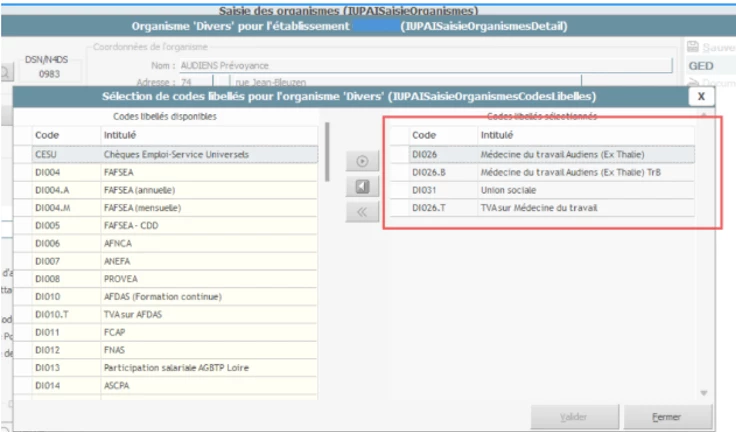Click the Nom field containing AUDIENS Prévoyance
736x432 pixels.
[x=426, y=66]
